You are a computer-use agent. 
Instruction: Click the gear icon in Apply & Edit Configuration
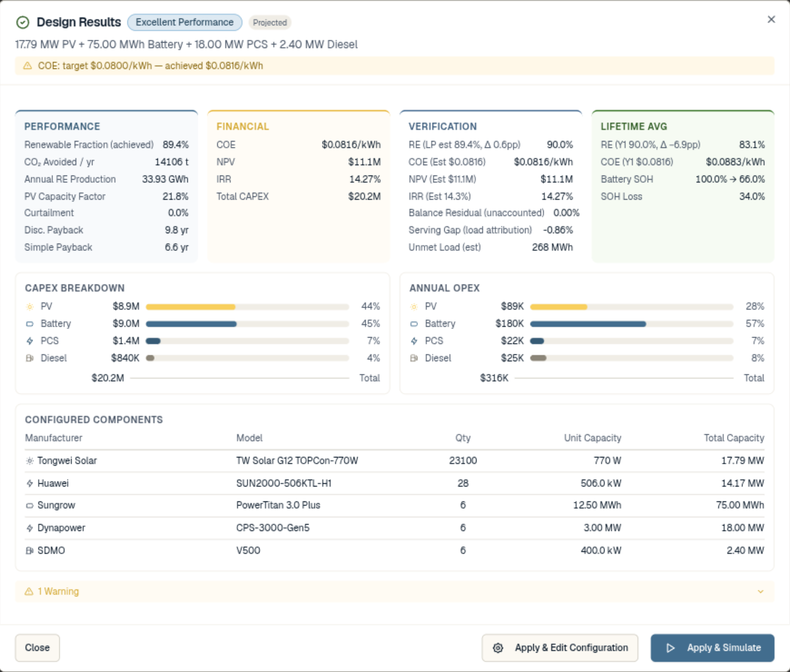(x=498, y=648)
